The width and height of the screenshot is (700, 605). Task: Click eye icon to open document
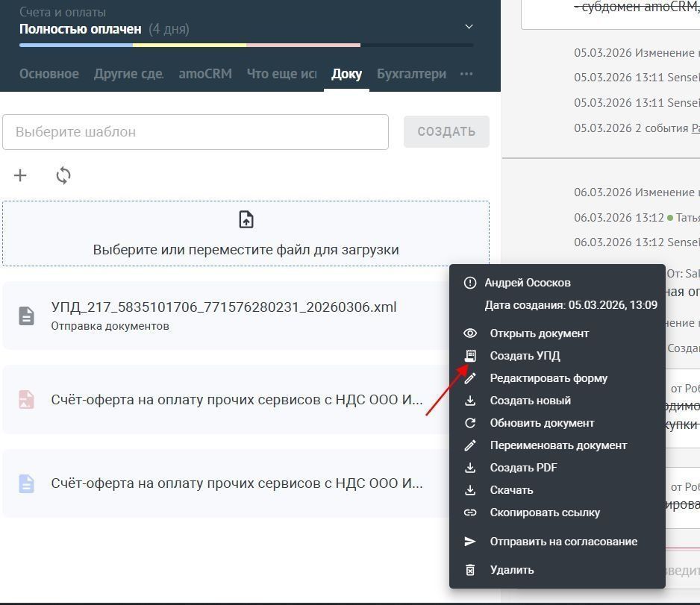[470, 333]
